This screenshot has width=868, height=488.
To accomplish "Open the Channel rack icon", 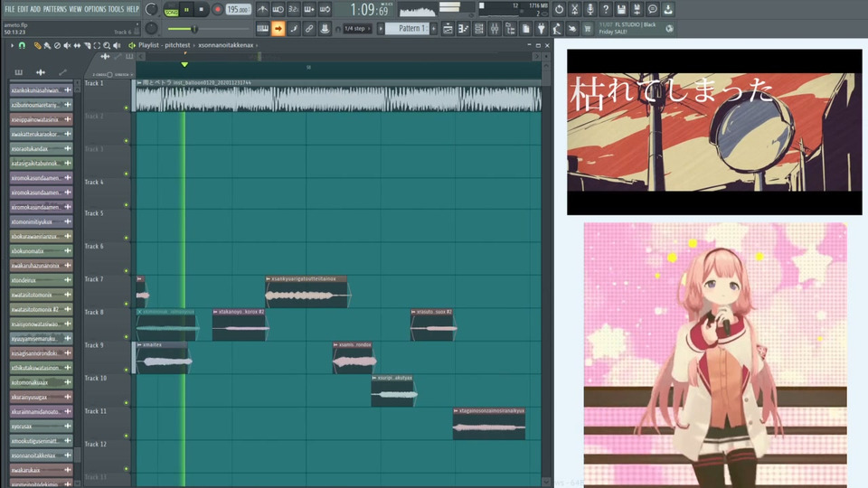I will (479, 28).
